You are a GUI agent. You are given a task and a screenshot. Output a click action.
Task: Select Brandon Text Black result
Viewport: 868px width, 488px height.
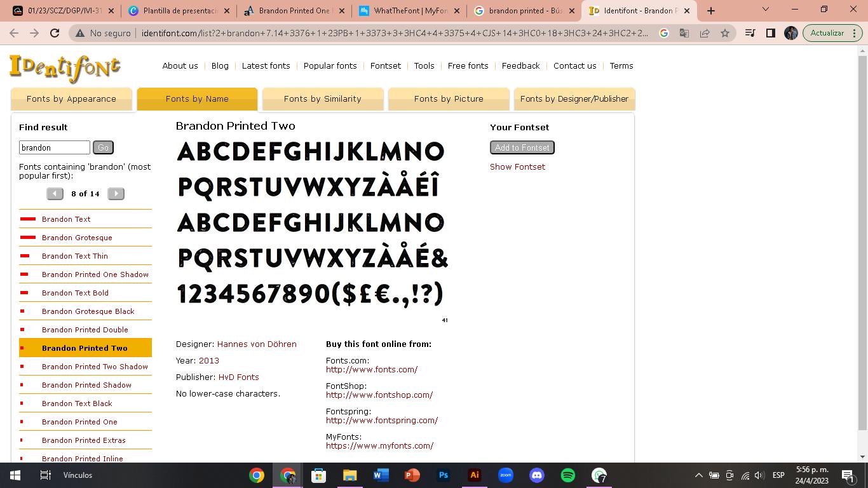click(77, 403)
